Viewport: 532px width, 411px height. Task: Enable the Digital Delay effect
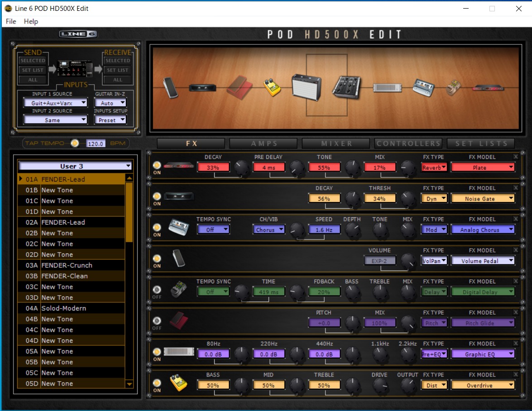tap(157, 290)
